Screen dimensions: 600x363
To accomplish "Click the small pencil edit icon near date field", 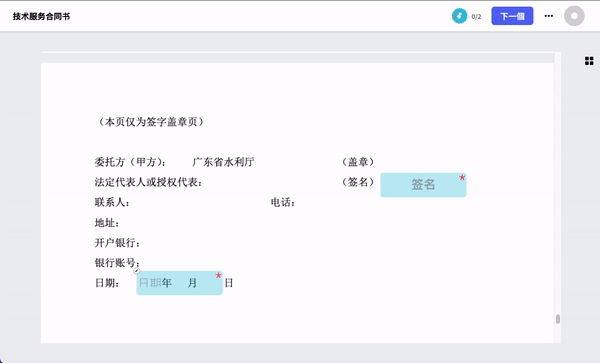I will (137, 271).
